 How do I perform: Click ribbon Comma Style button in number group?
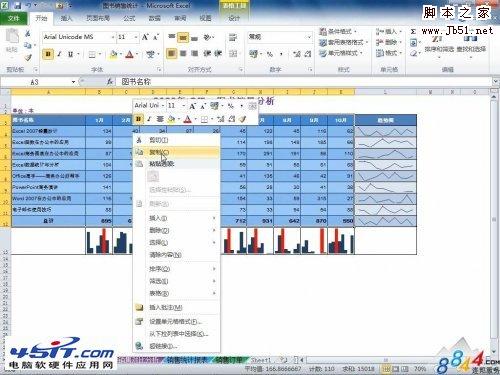coord(281,54)
